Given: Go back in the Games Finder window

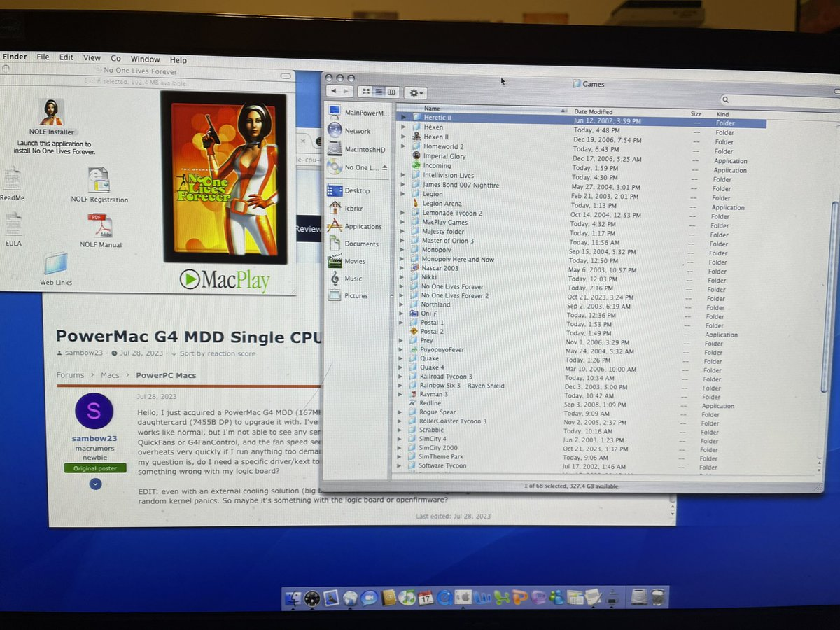Looking at the screenshot, I should (334, 92).
